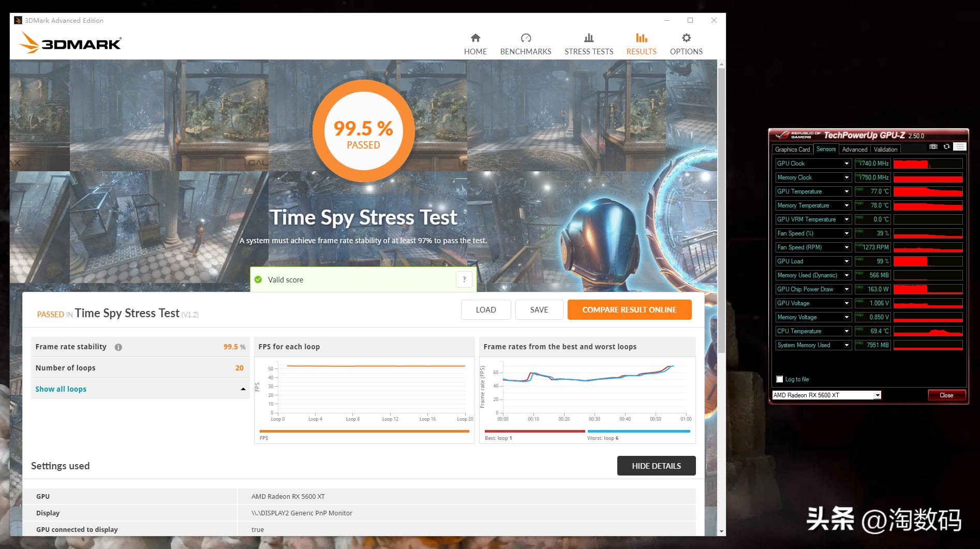980x549 pixels.
Task: Open the GPU Chip Power Draw dropdown
Action: click(847, 289)
